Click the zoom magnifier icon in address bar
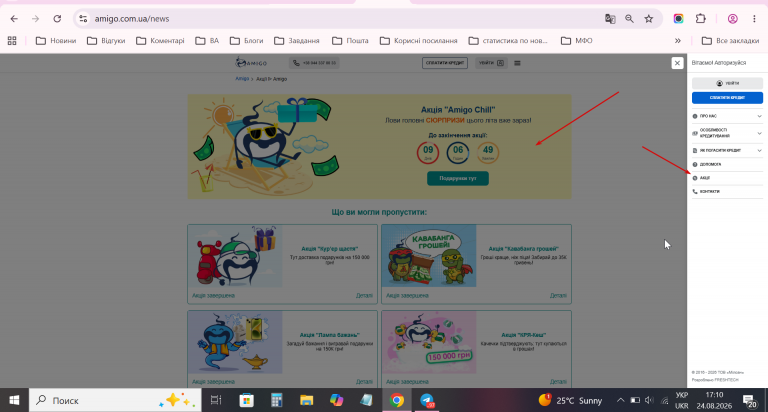 click(x=629, y=19)
